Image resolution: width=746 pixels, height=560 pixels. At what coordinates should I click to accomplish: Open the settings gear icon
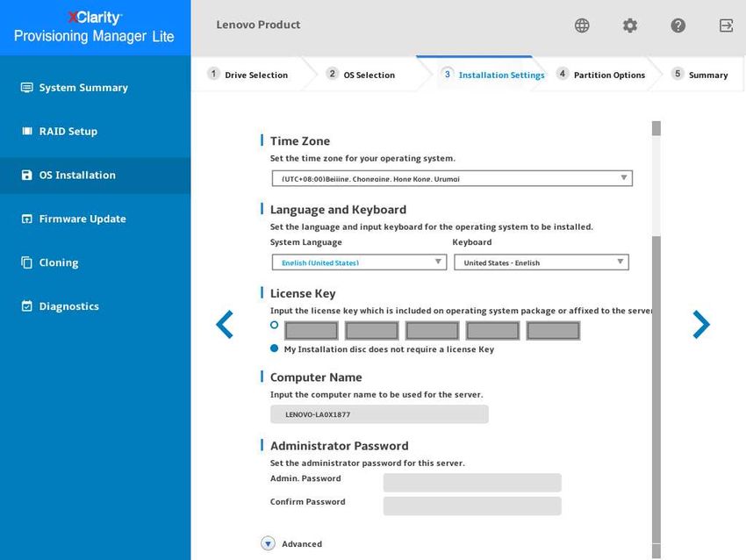(630, 25)
